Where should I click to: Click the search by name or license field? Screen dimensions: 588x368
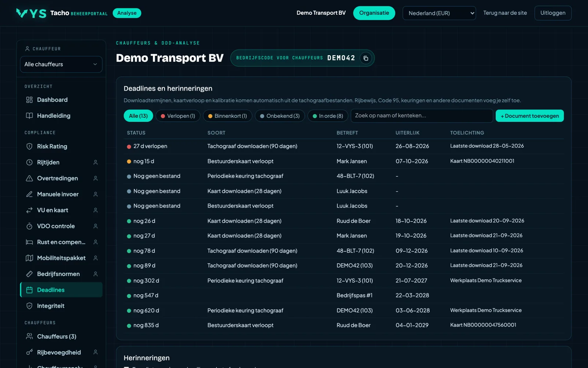coord(422,116)
